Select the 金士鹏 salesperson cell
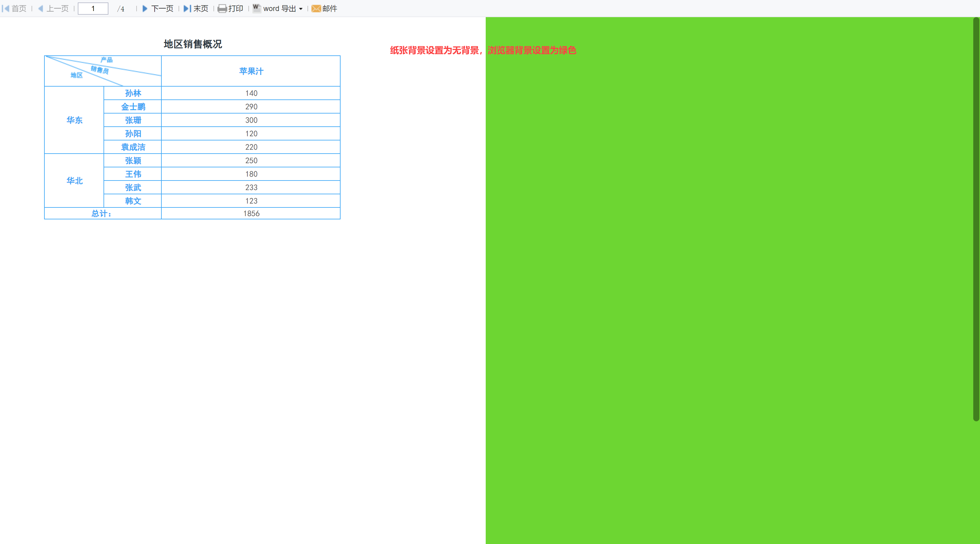Viewport: 980px width, 544px height. [x=133, y=107]
